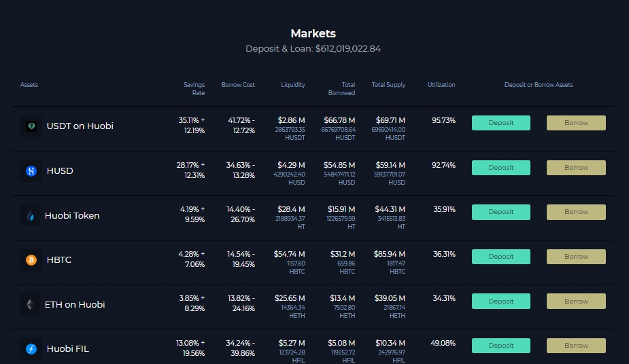Select the Utilization column header
The height and width of the screenshot is (364, 629).
click(x=441, y=85)
